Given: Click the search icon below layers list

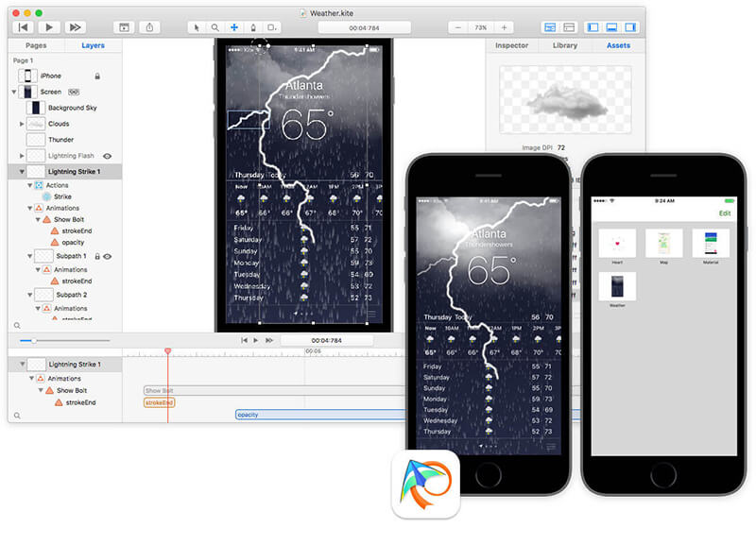Looking at the screenshot, I should click(17, 326).
